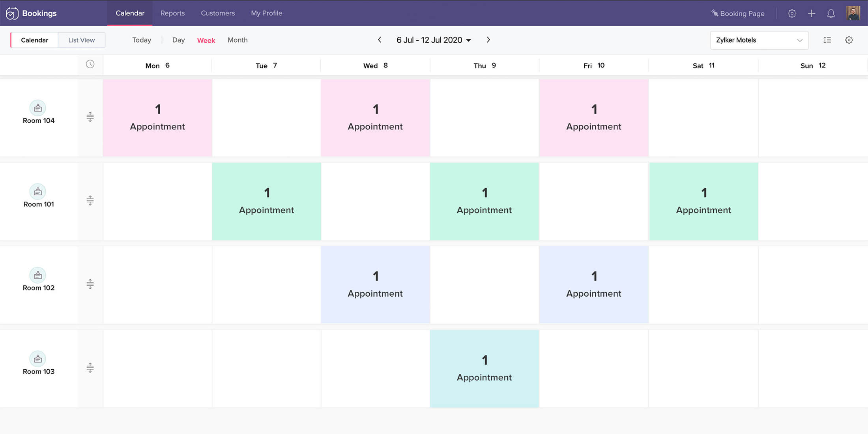The image size is (868, 434).
Task: Click the Tue 7 column header
Action: [266, 65]
